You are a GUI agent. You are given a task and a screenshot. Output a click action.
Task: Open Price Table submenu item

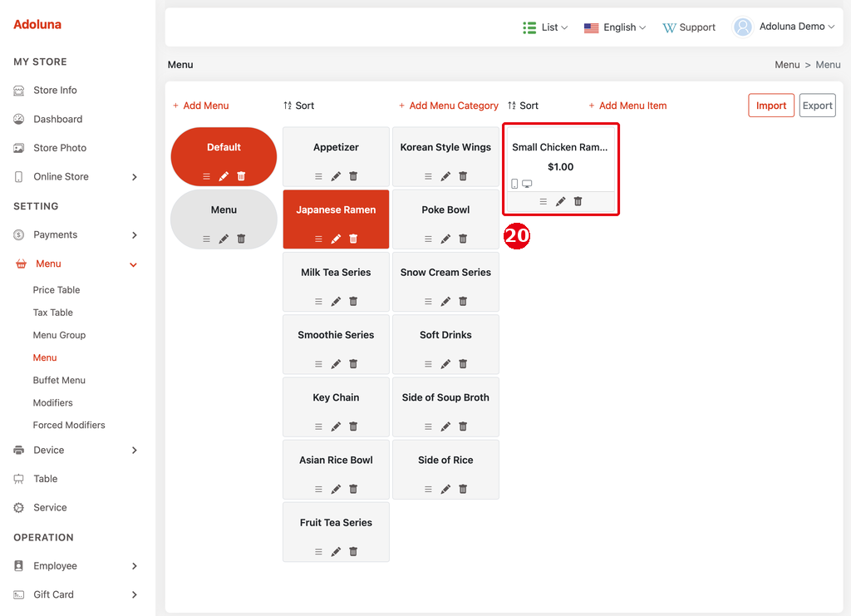pos(57,290)
